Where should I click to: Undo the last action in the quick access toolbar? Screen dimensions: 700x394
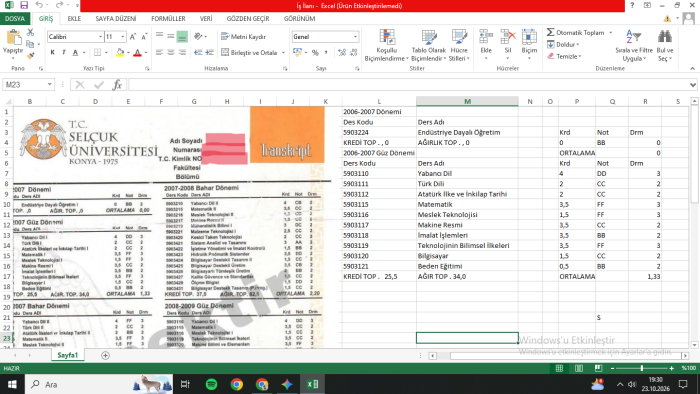tap(39, 5)
